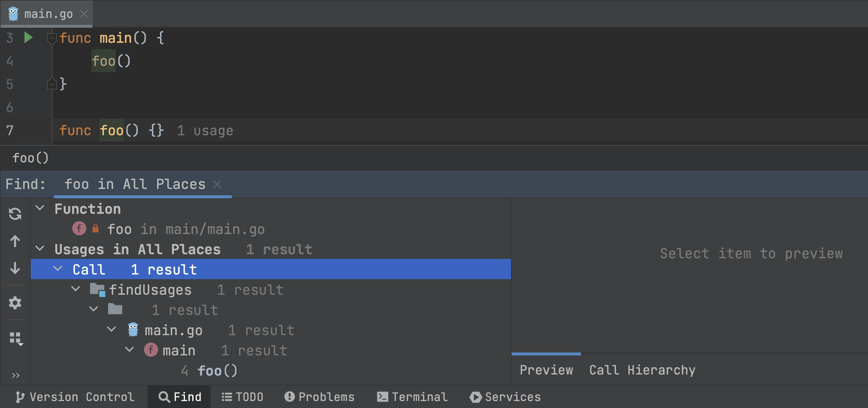Screen dimensions: 868x408
Task: Close the 'foo in All Places' find tab
Action: [217, 184]
